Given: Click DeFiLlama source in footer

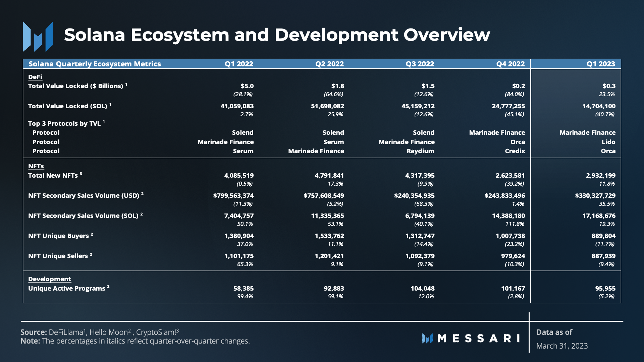Looking at the screenshot, I should click(x=66, y=332).
